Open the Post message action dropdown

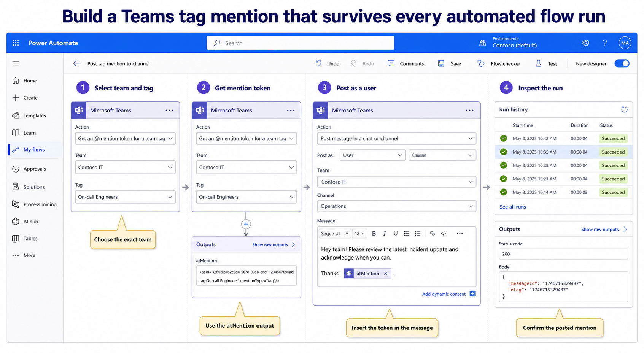coord(396,138)
